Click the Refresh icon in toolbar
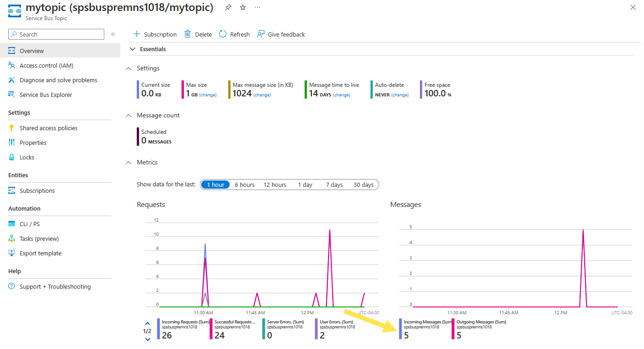This screenshot has height=349, width=644. coord(223,34)
